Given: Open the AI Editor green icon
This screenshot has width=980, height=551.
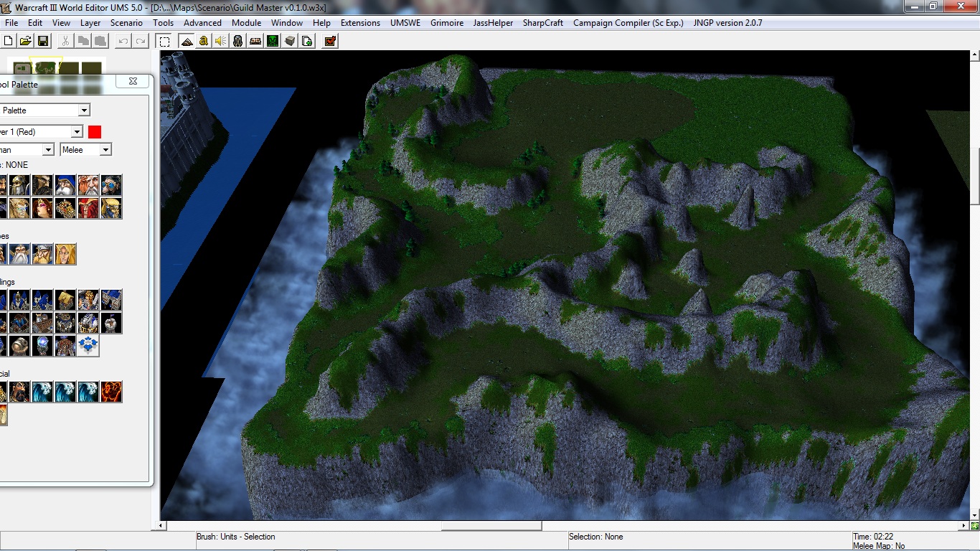Looking at the screenshot, I should point(273,41).
